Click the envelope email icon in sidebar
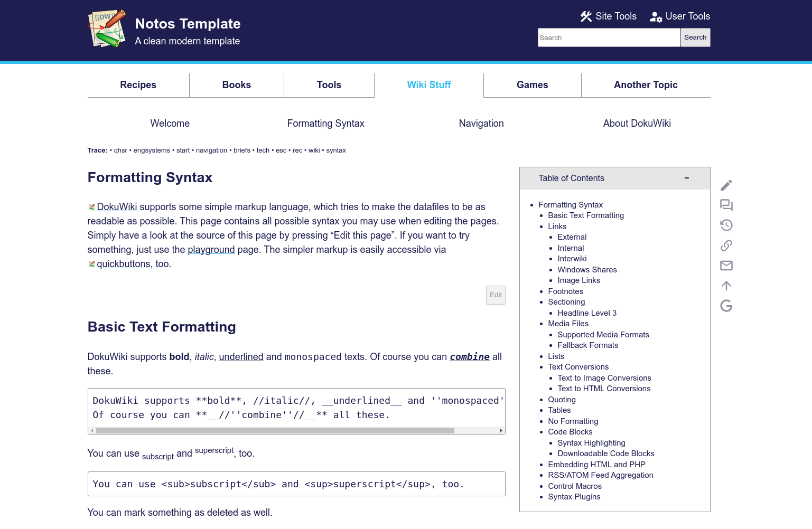812x529 pixels. (726, 266)
